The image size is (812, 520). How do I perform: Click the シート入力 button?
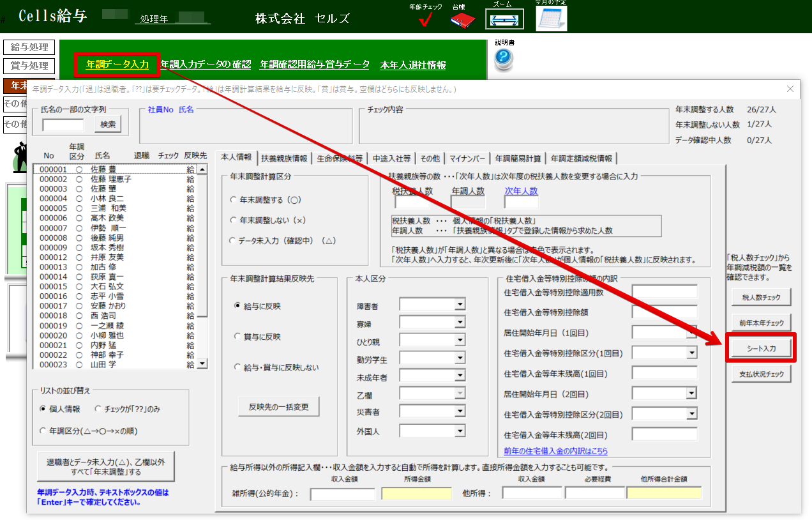tap(761, 348)
